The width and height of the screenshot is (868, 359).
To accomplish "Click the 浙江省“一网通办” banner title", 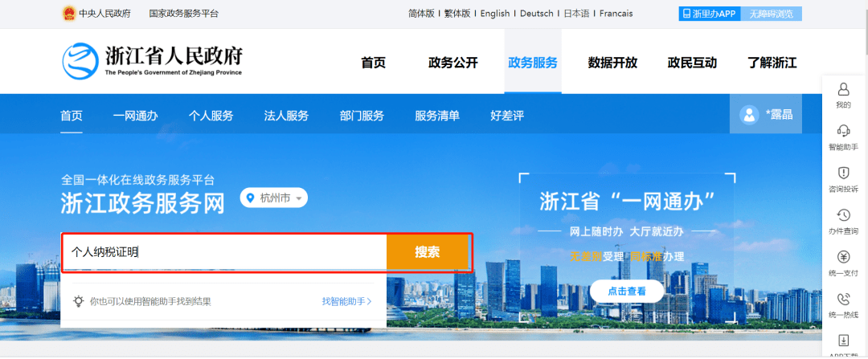I will pyautogui.click(x=627, y=202).
